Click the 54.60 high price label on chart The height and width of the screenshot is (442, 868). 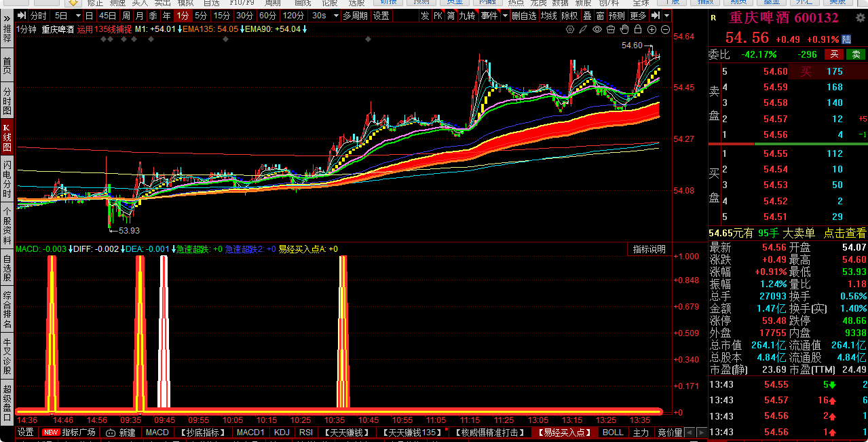point(631,45)
